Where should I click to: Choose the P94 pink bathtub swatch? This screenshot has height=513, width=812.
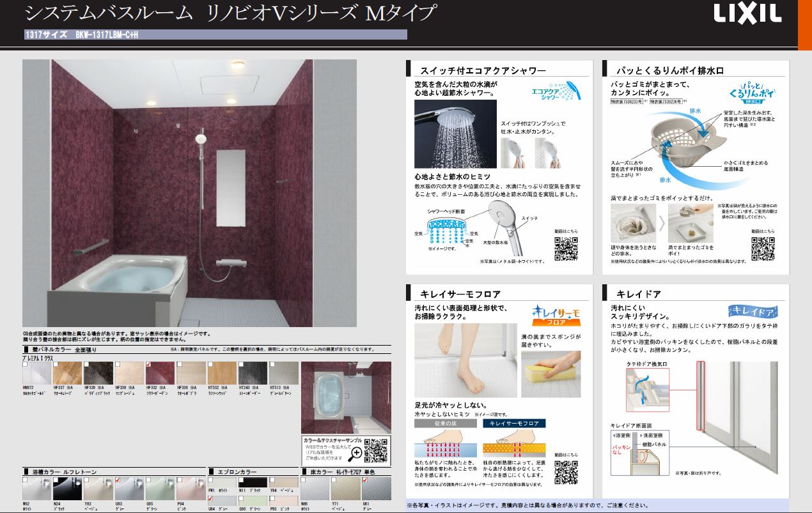click(x=191, y=489)
